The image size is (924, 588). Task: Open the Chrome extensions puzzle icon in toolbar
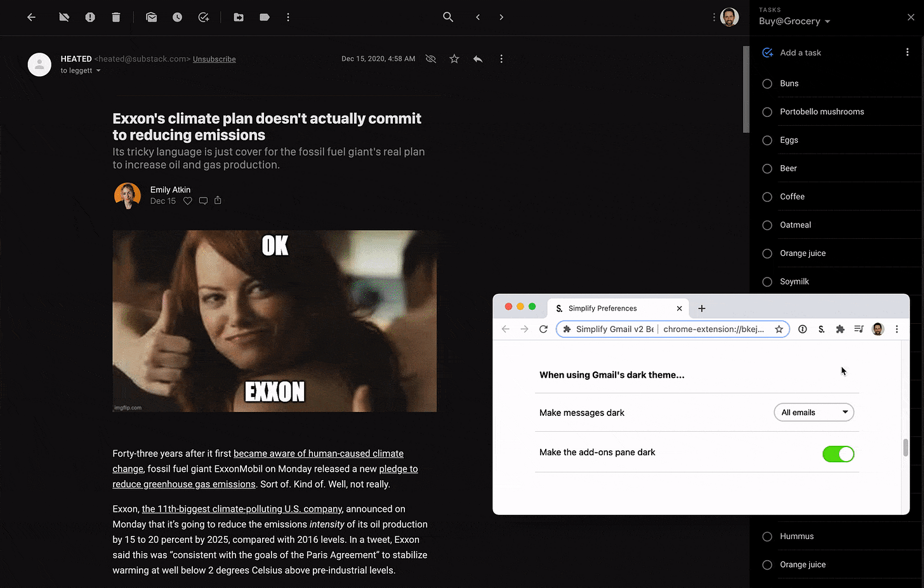840,329
